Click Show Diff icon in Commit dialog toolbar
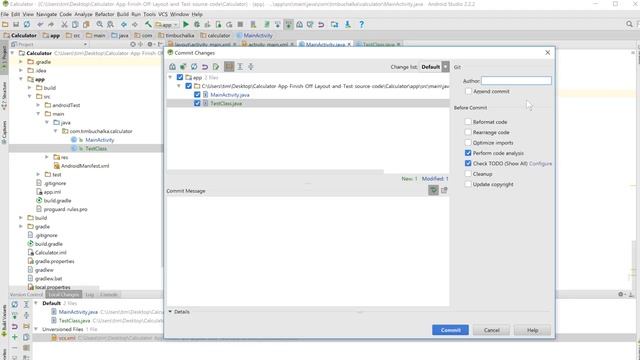 (x=172, y=67)
